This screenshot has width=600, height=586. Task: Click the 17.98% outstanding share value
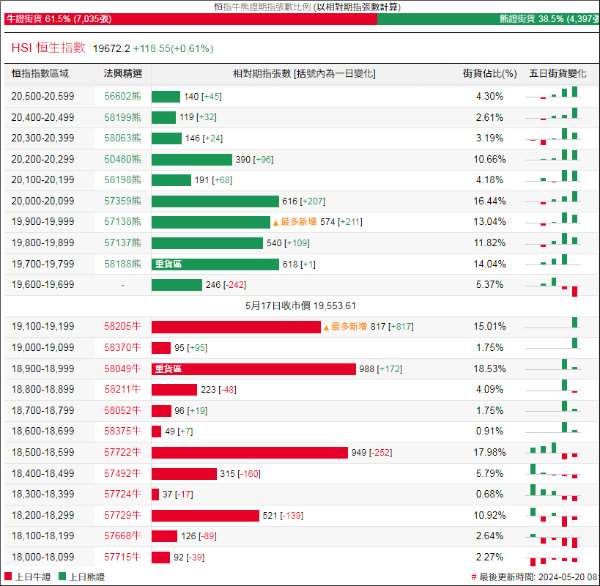pyautogui.click(x=490, y=452)
